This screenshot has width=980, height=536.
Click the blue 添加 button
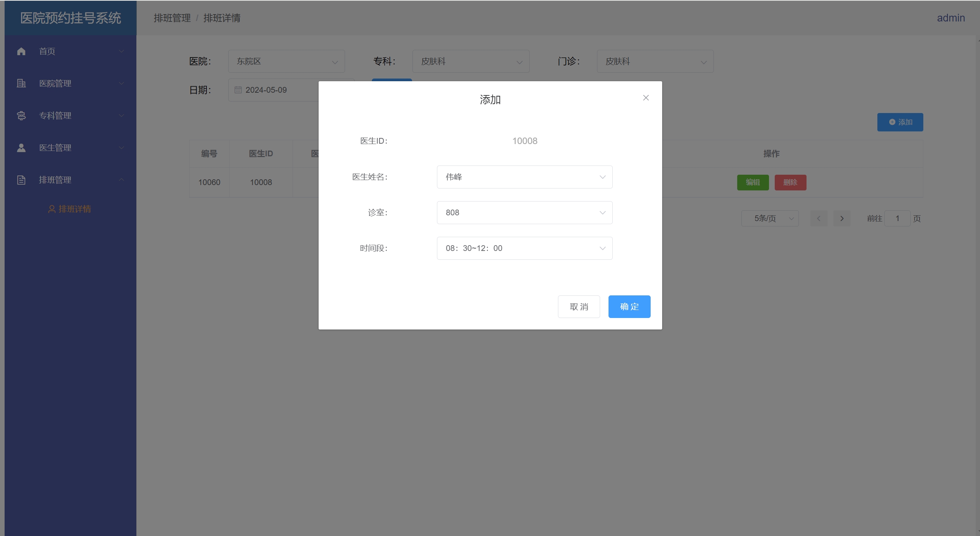click(900, 122)
